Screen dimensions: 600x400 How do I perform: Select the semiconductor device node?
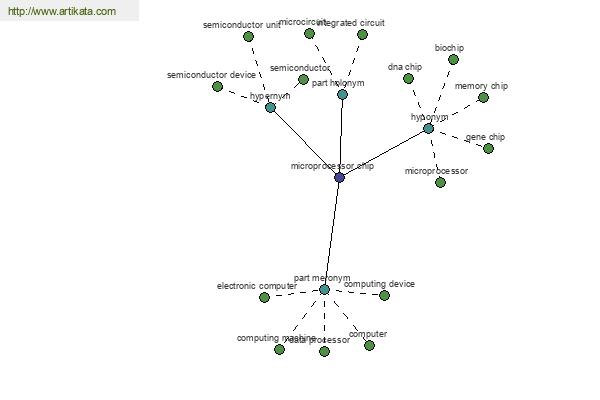217,87
